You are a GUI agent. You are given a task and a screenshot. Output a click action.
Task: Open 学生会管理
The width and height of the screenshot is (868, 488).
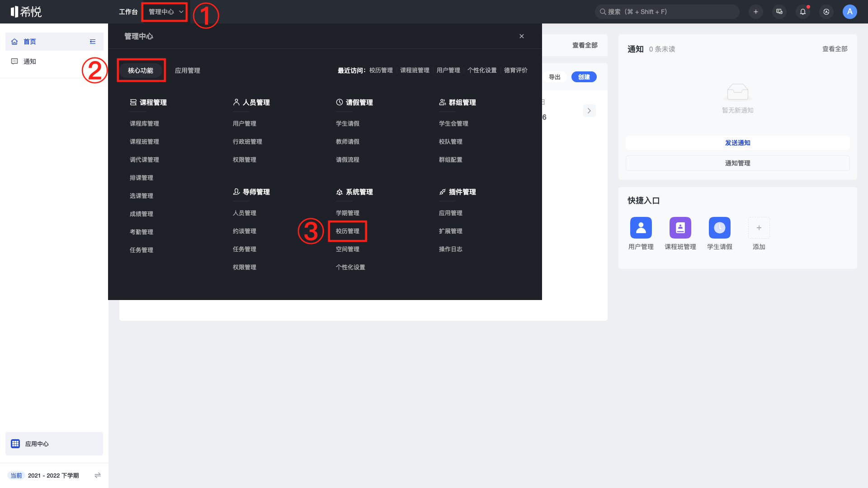coord(453,123)
